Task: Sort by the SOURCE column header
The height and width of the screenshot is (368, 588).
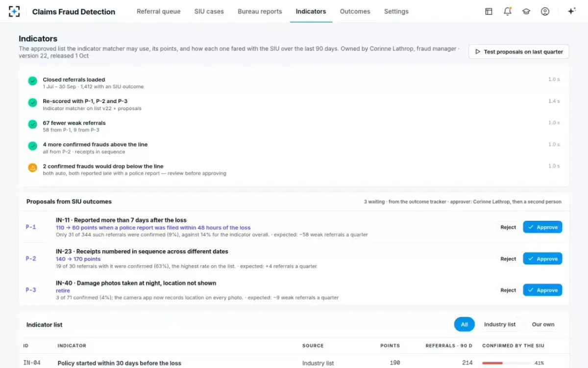Action: [x=313, y=346]
